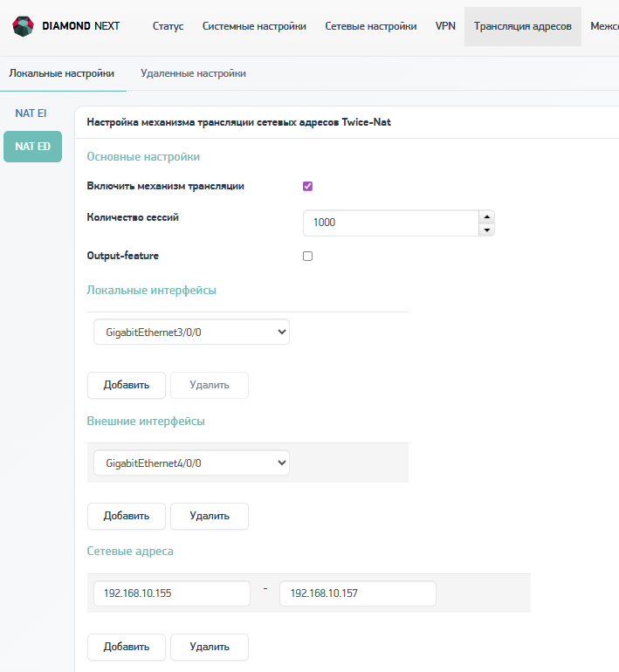619x672 pixels.
Task: Open GigabitEthernet4/0/0 external interface dropdown
Action: point(191,463)
